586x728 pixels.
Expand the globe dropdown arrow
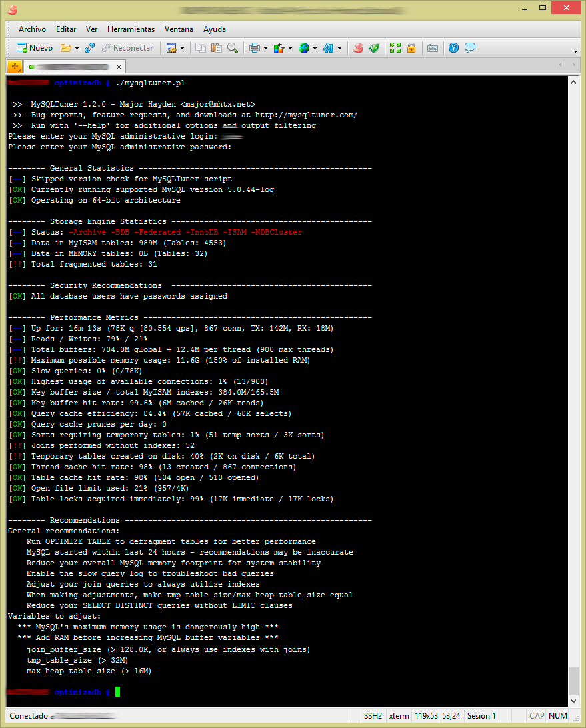(315, 48)
